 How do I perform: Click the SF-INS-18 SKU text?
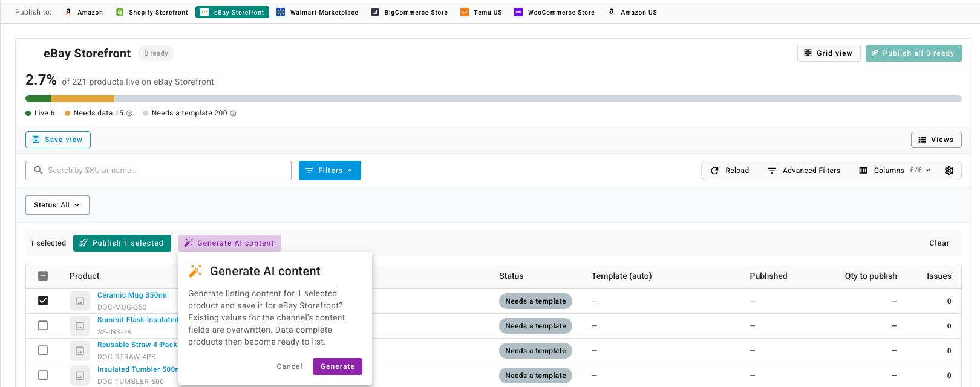click(114, 332)
